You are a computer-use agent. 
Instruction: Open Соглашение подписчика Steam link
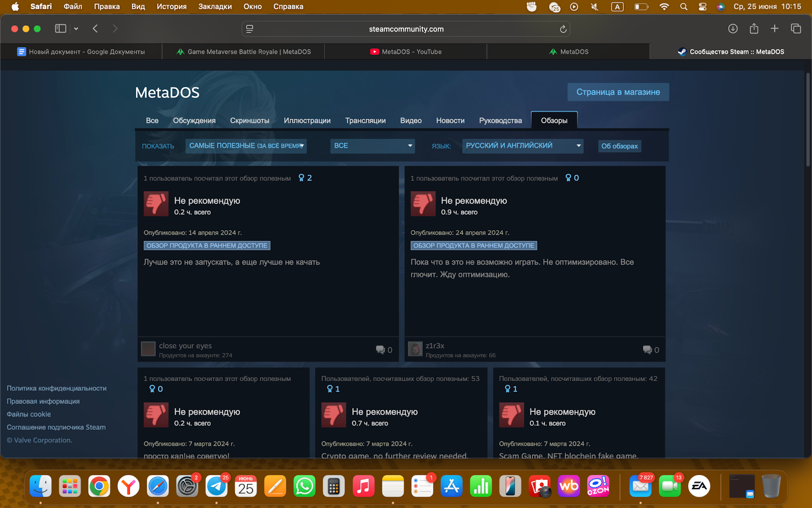56,427
